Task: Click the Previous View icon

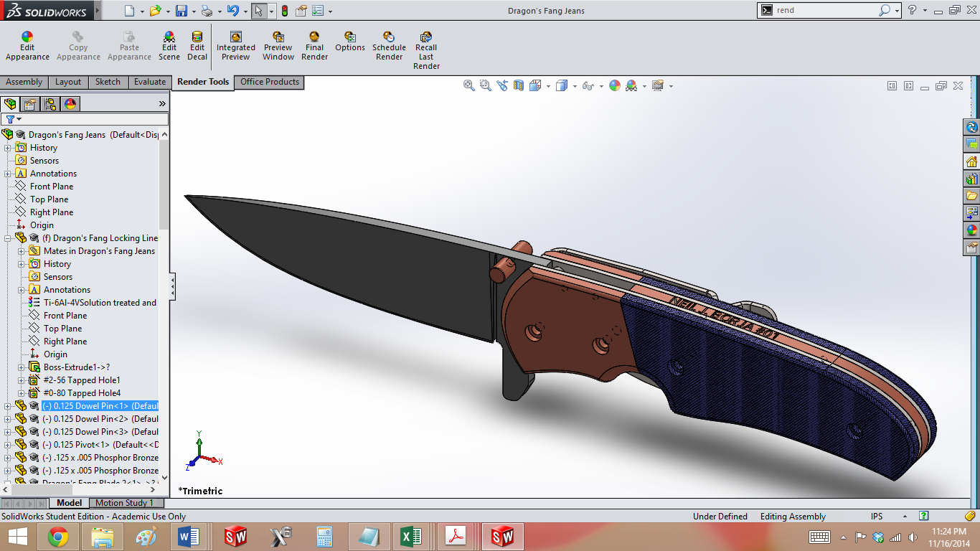Action: pyautogui.click(x=502, y=85)
